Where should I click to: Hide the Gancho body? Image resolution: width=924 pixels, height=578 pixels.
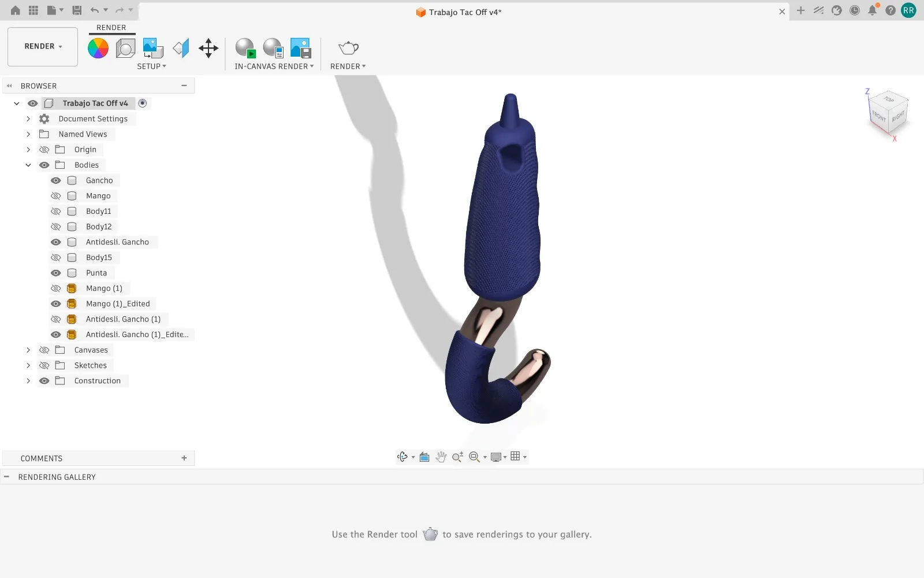click(x=55, y=180)
